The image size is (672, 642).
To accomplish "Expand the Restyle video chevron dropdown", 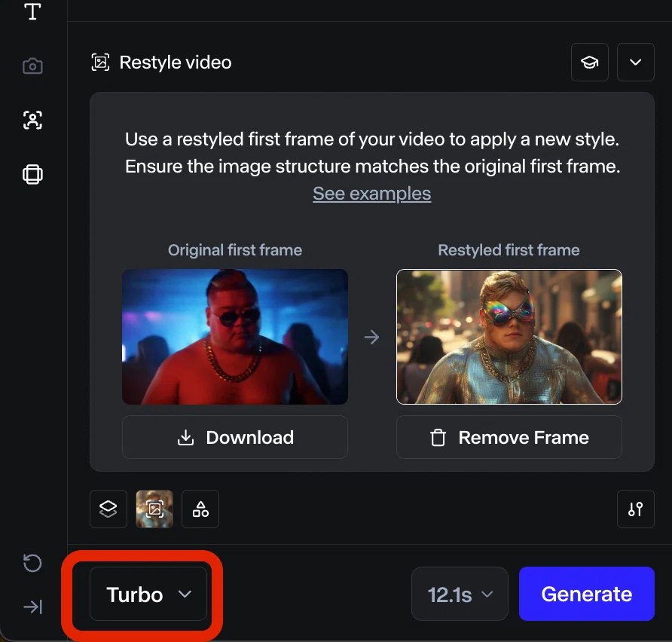I will [x=636, y=62].
